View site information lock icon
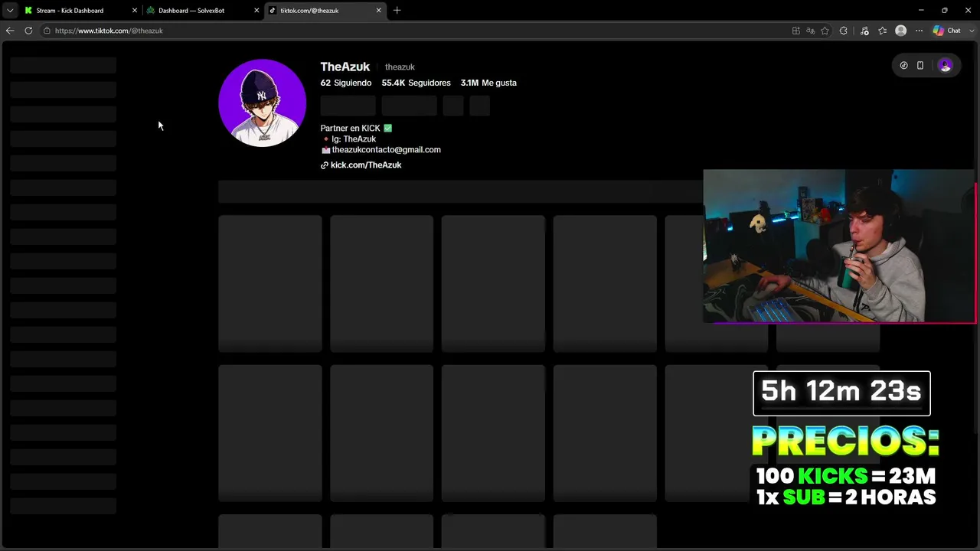This screenshot has height=551, width=980. (47, 31)
